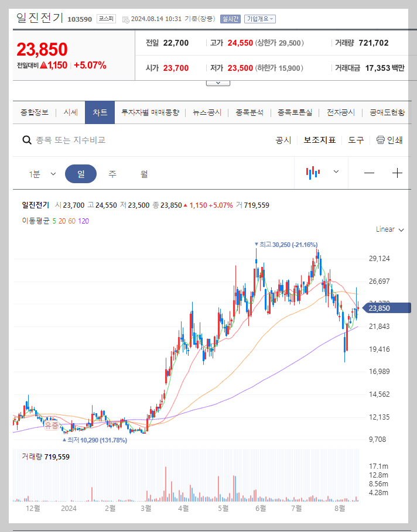
Task: Open the 공매도현황 tab
Action: tap(387, 112)
